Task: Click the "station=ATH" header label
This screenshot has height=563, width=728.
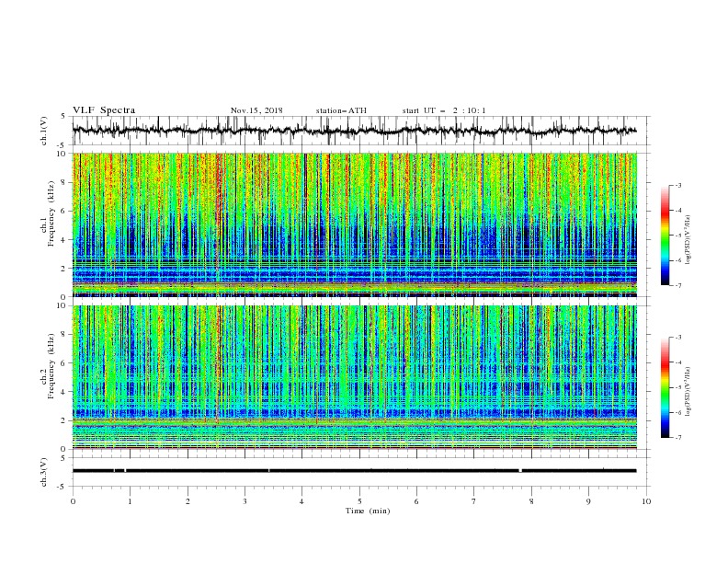Action: 341,110
